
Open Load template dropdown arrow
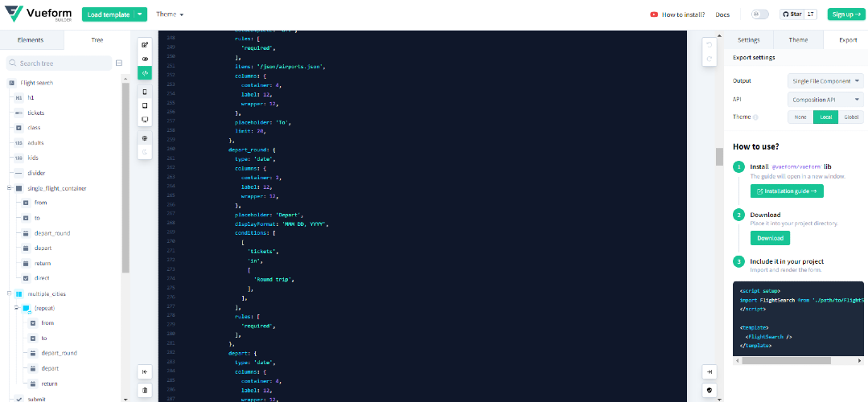point(141,14)
